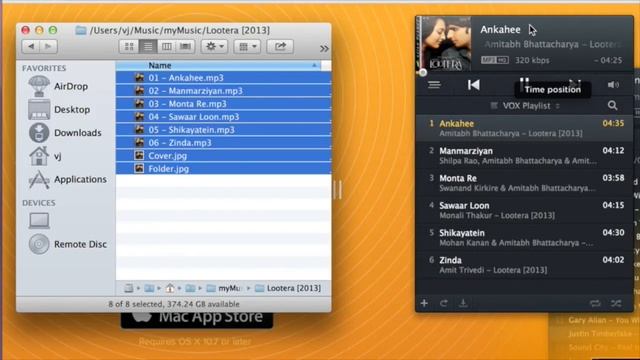This screenshot has height=360, width=640.
Task: Go back in Finder history
Action: tap(31, 47)
